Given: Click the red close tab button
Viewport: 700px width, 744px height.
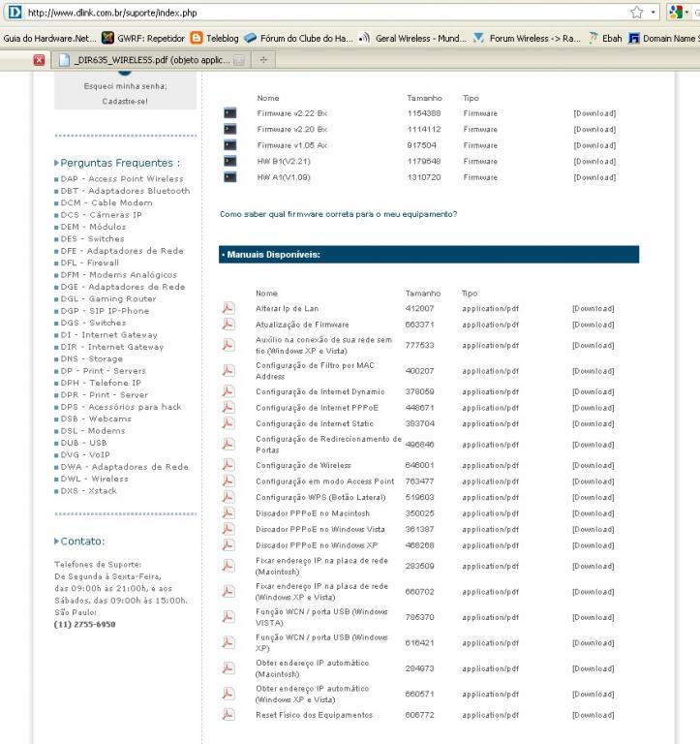Looking at the screenshot, I should click(39, 60).
